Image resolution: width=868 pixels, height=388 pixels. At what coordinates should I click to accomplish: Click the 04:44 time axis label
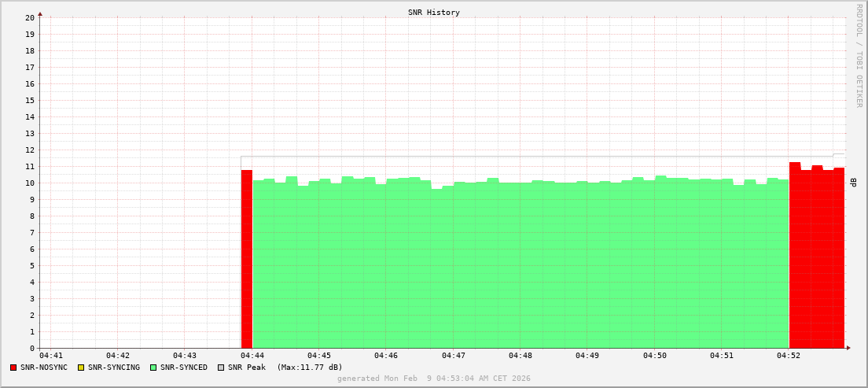pos(252,356)
